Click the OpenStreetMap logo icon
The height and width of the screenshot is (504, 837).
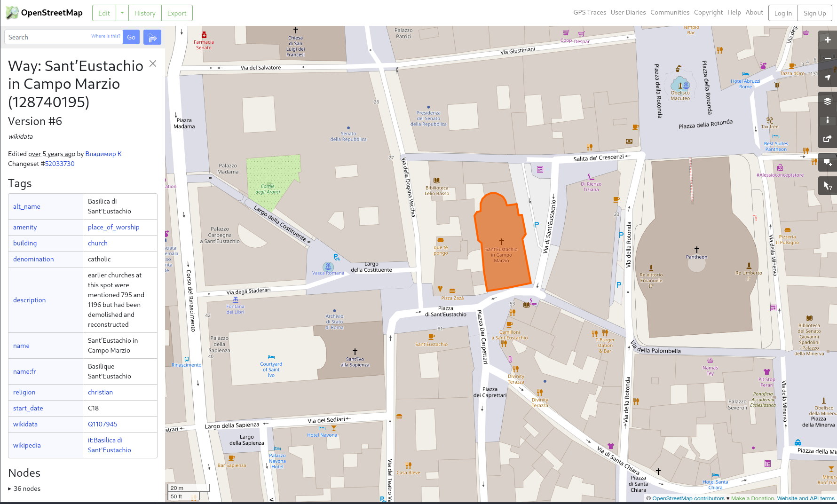pos(12,13)
